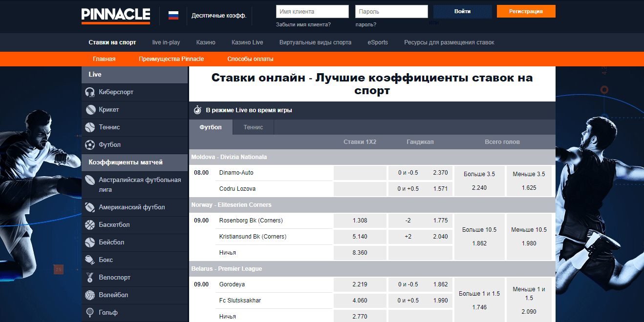Open the eSports menu item

(378, 42)
